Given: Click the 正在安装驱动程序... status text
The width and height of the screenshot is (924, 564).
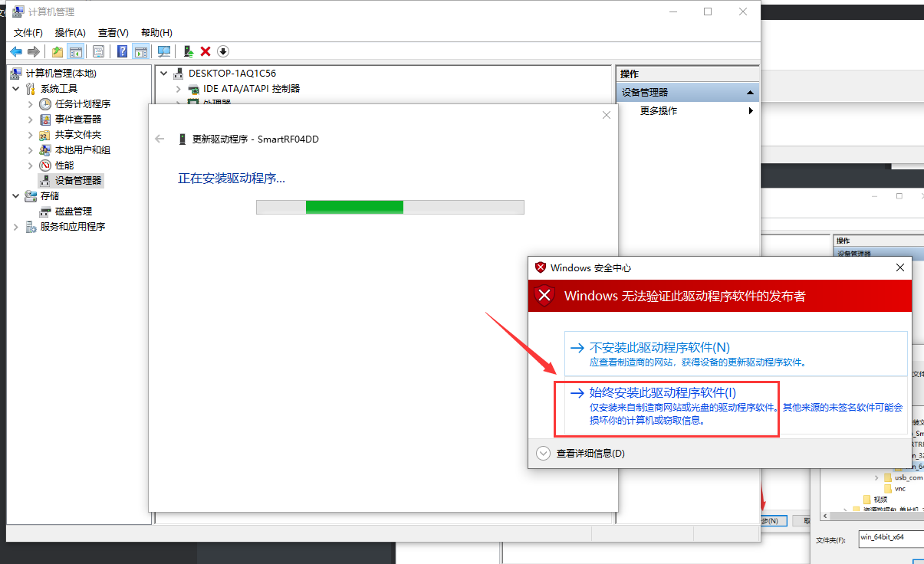Looking at the screenshot, I should pos(232,179).
